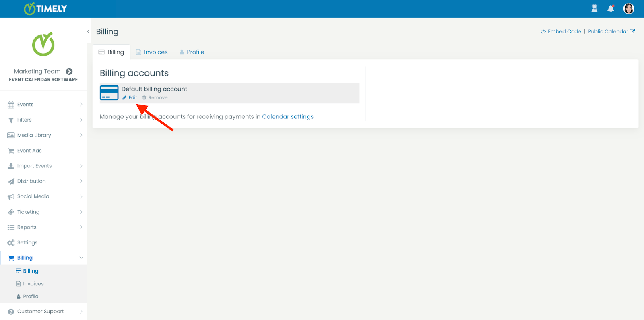The width and height of the screenshot is (644, 320).
Task: Click the Timely logo in header
Action: [45, 8]
